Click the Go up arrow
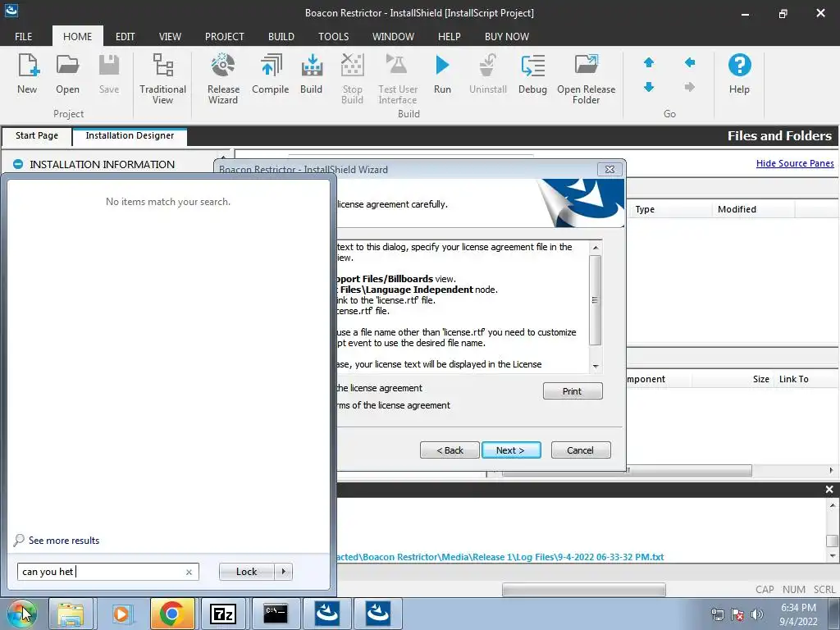This screenshot has width=840, height=630. 649,62
